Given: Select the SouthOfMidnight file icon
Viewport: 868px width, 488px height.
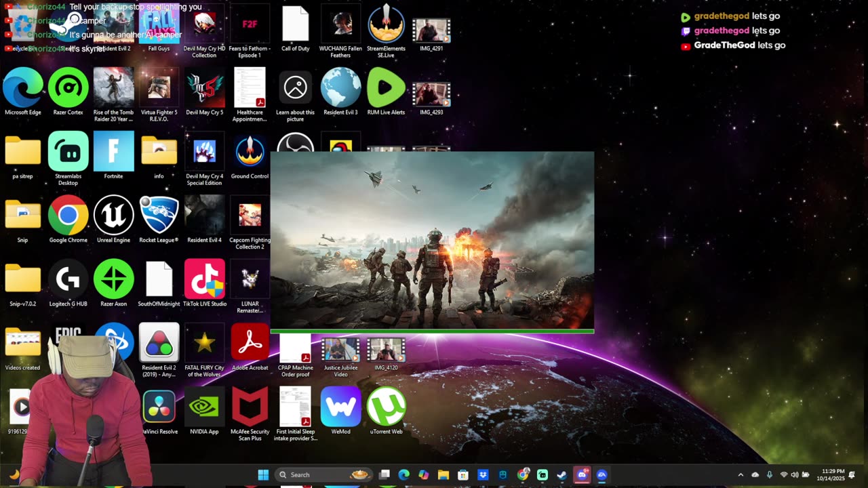Looking at the screenshot, I should pos(159,283).
